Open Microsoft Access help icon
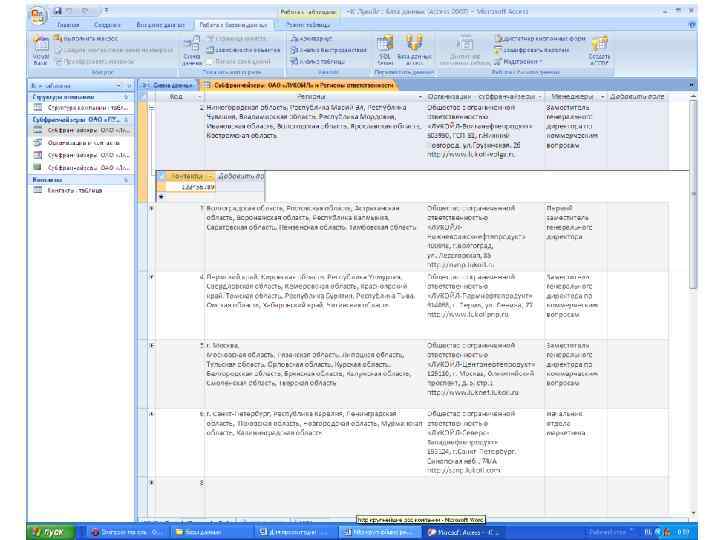 click(692, 25)
